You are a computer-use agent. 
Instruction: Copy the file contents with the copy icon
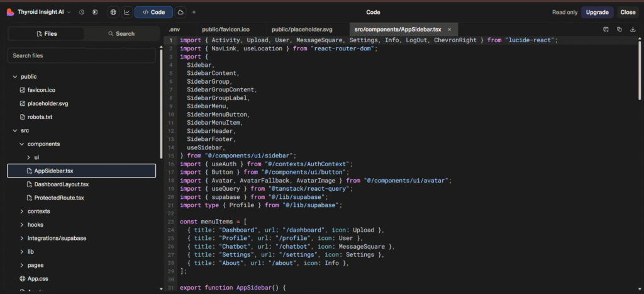tap(619, 29)
